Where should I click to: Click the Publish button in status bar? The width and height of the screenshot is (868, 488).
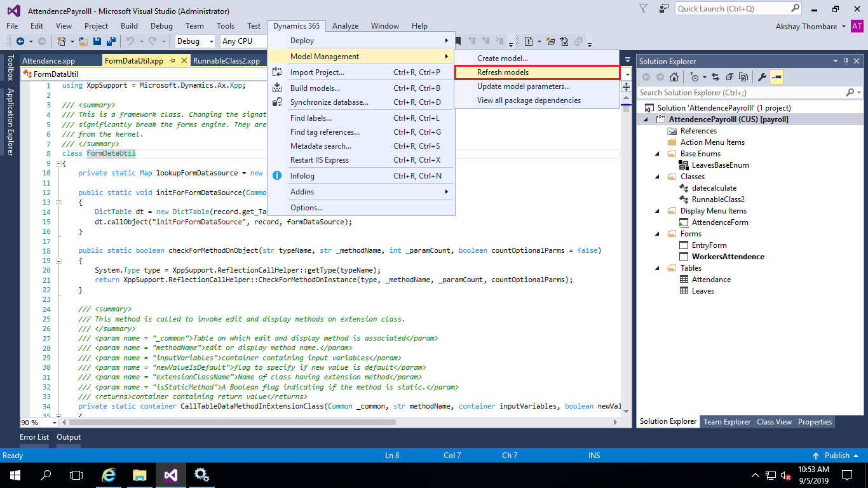tap(835, 456)
